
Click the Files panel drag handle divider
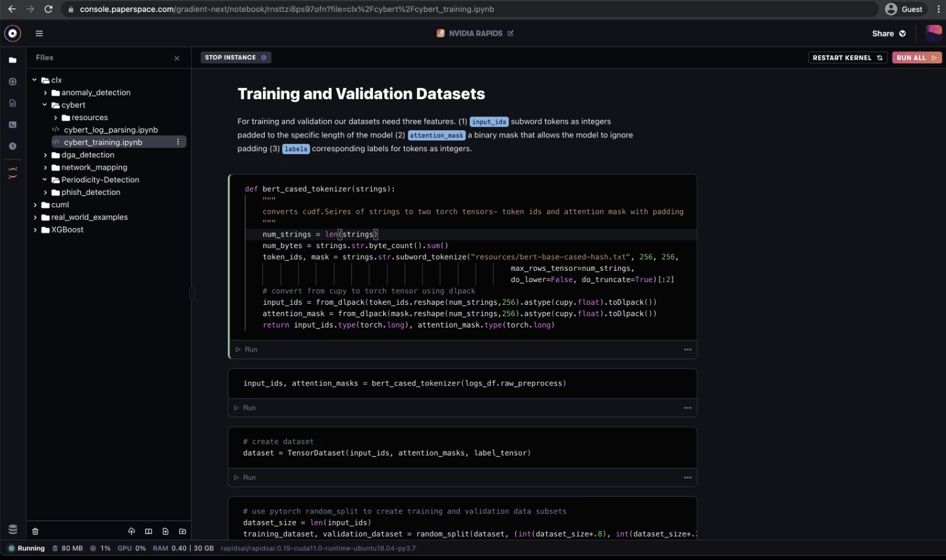[x=191, y=293]
